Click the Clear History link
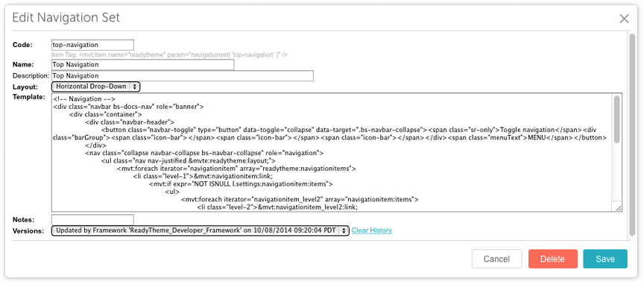The width and height of the screenshot is (644, 282). [372, 231]
